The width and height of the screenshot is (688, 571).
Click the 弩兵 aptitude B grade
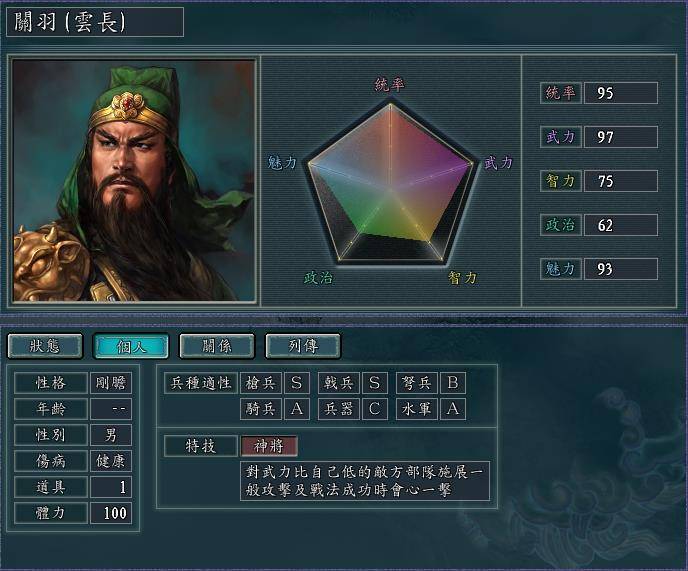pos(453,383)
